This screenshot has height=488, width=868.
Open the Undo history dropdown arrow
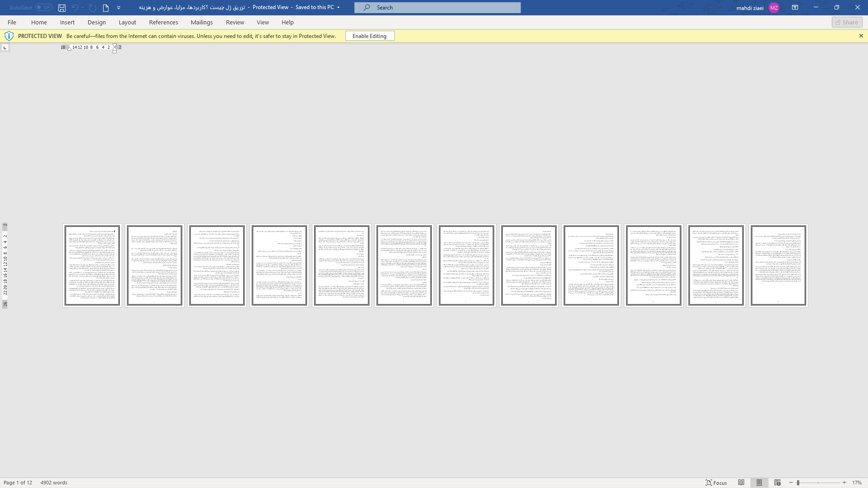click(83, 8)
